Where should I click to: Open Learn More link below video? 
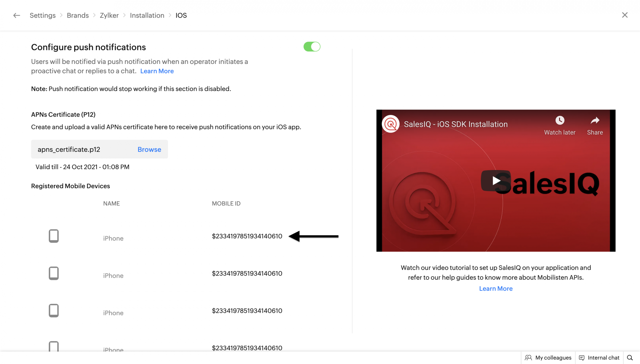coord(496,289)
